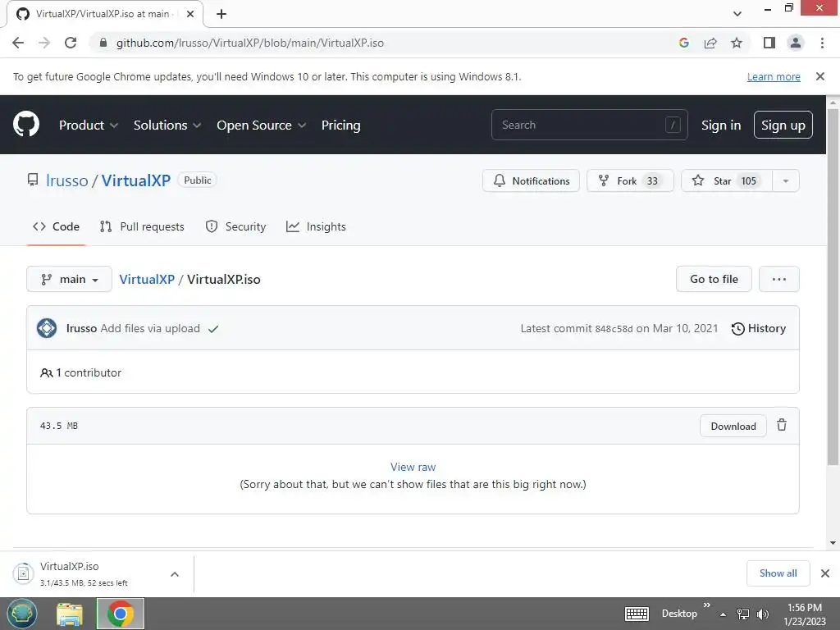The height and width of the screenshot is (630, 840).
Task: Expand the Open Source menu
Action: click(262, 125)
